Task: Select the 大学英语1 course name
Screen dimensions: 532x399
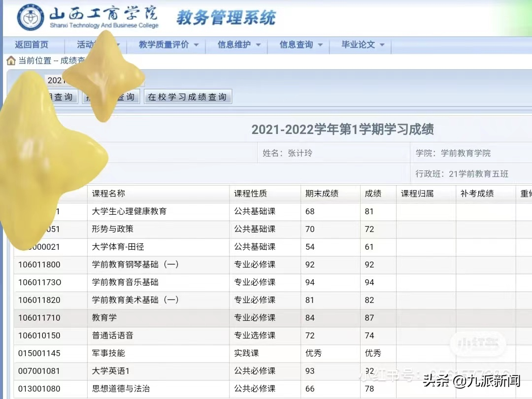Action: click(111, 371)
